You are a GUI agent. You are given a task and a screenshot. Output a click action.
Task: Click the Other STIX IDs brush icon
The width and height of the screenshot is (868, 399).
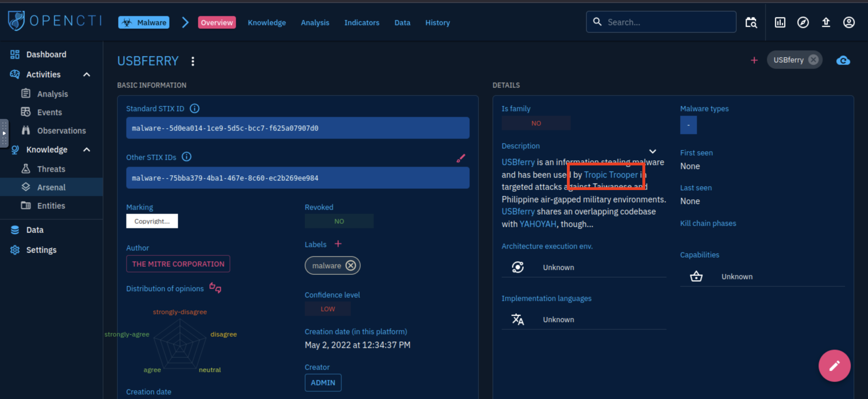click(x=461, y=158)
